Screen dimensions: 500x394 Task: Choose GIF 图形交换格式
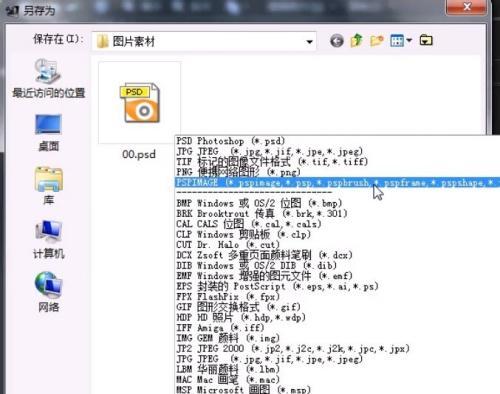(x=337, y=307)
